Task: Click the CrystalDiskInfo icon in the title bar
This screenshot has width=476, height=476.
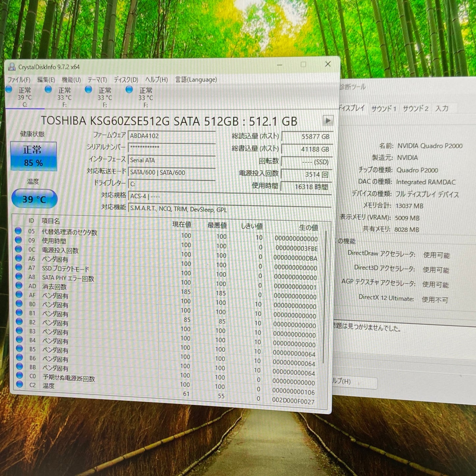Action: point(12,66)
